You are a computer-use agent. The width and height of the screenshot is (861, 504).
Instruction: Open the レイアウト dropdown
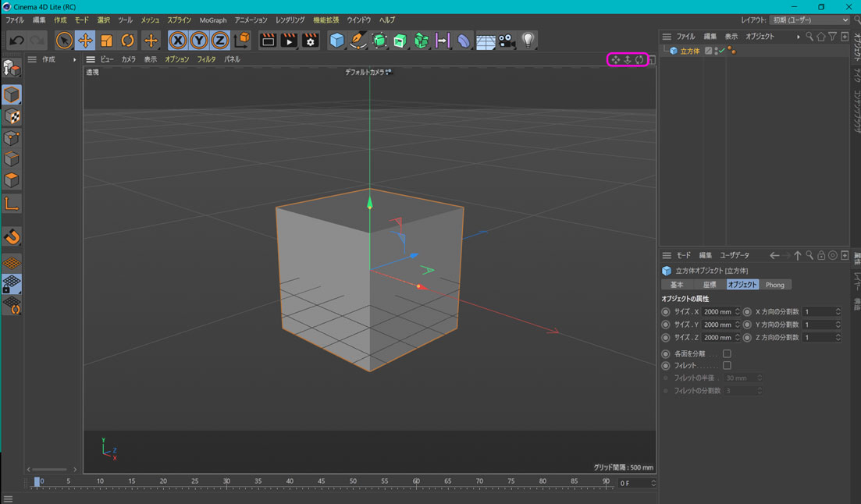(x=809, y=20)
